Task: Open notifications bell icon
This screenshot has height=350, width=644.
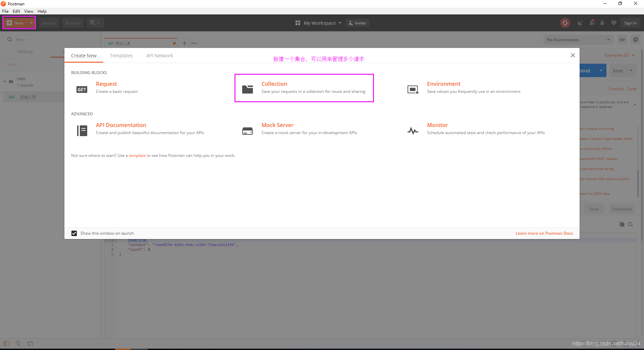Action: tap(602, 23)
